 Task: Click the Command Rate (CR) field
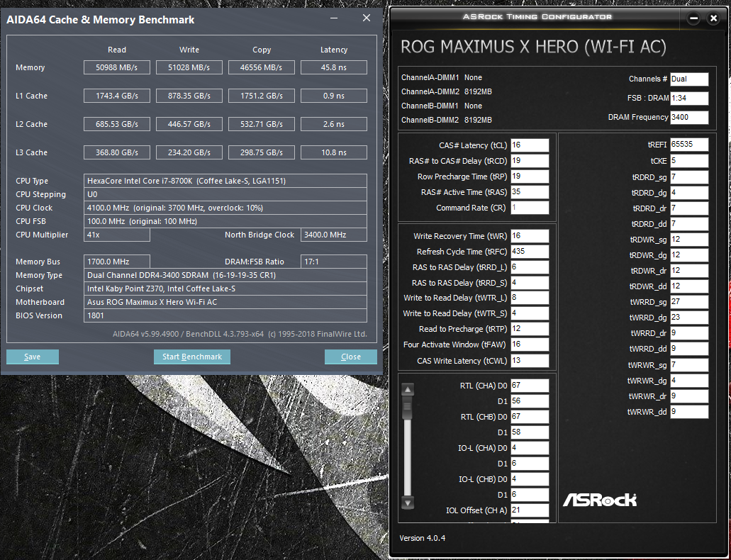pos(530,208)
